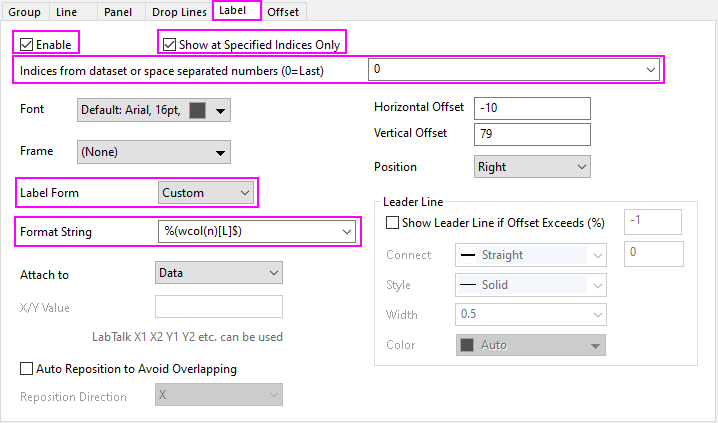Open the Position dropdown set to Right
Image resolution: width=718 pixels, height=423 pixels.
[x=582, y=167]
